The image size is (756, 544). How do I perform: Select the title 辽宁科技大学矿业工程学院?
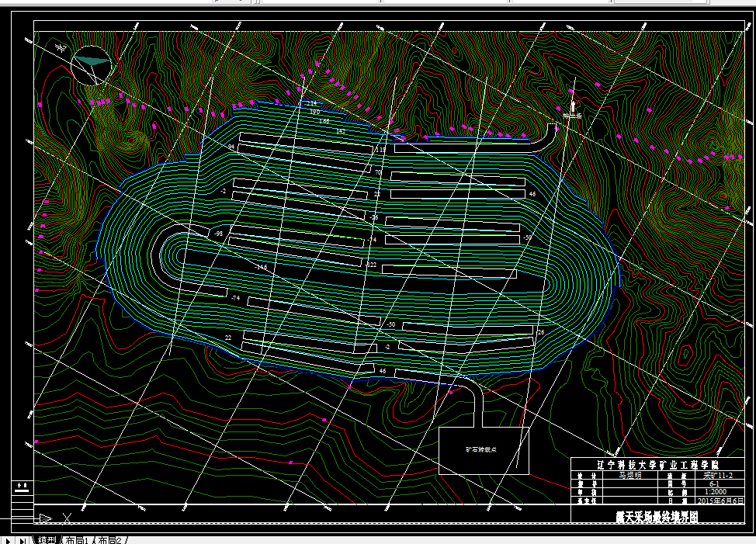point(657,465)
